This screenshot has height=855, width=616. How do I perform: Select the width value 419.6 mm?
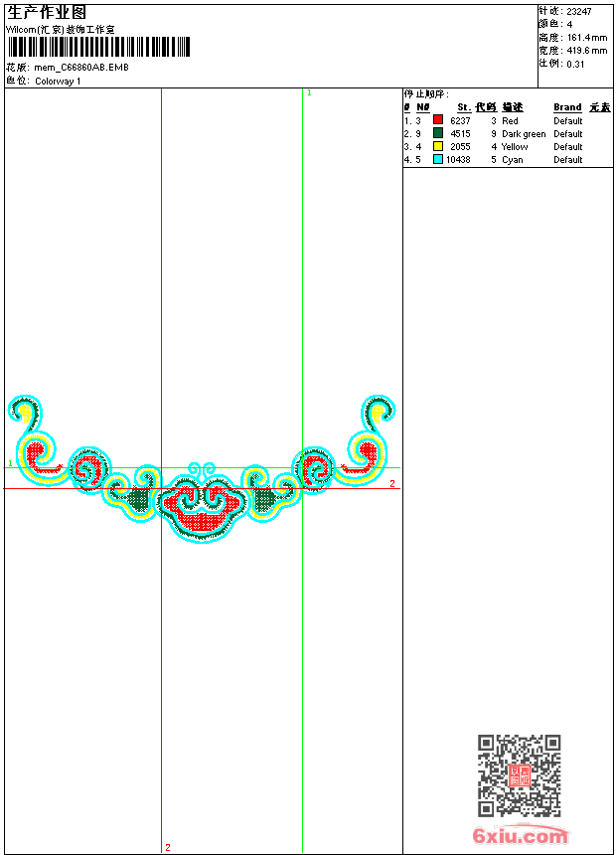pos(587,51)
